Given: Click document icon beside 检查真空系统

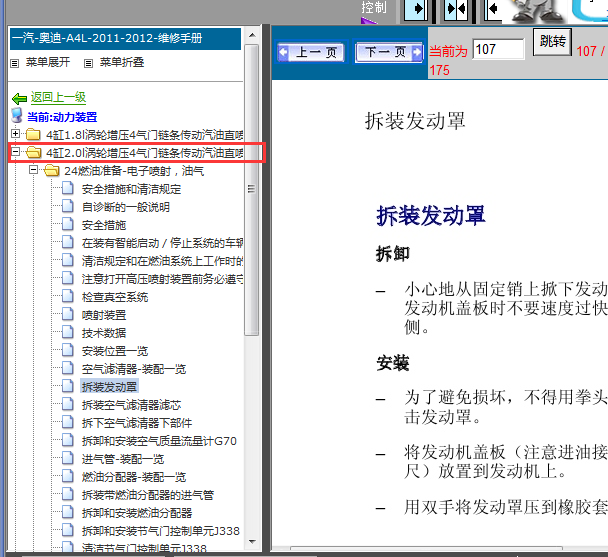Looking at the screenshot, I should click(x=67, y=296).
